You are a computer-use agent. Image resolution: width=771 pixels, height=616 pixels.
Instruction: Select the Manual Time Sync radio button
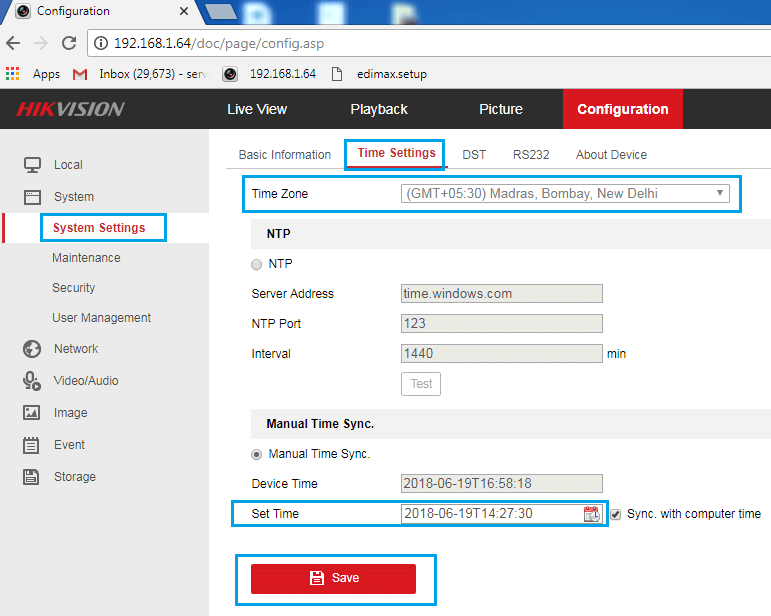(x=256, y=454)
